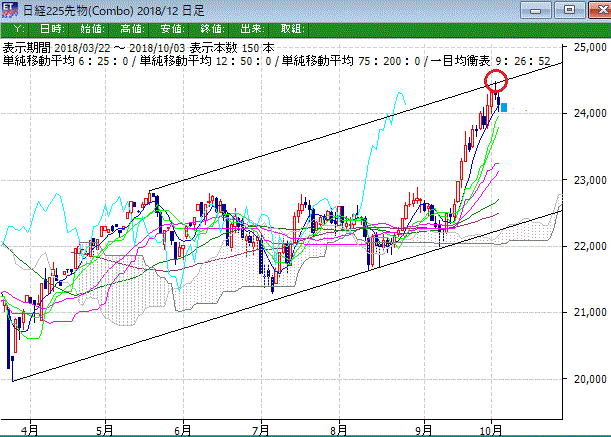
Task: Click the 日時 header field
Action: tap(52, 29)
